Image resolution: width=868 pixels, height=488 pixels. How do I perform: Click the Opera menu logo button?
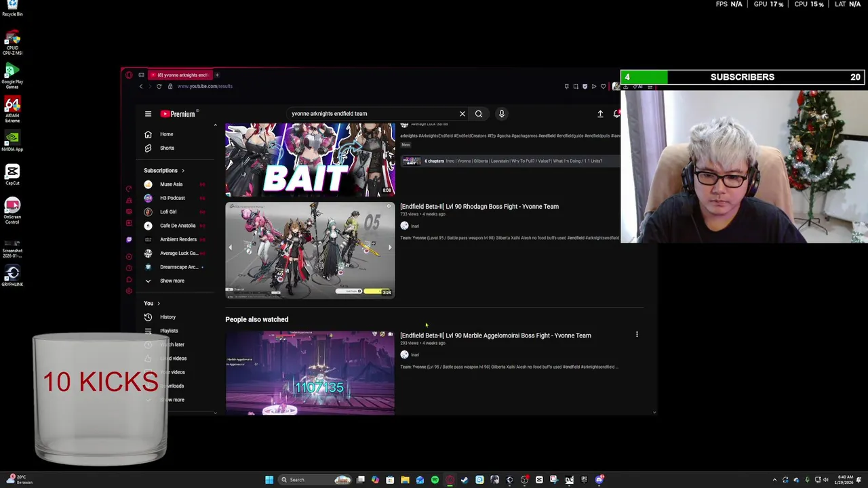tap(129, 75)
